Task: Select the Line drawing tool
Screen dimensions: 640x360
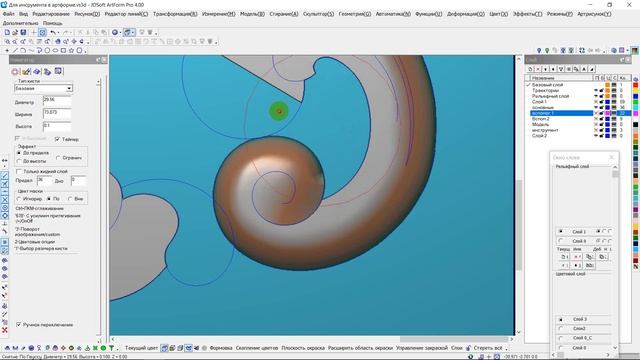Action: (x=15, y=50)
